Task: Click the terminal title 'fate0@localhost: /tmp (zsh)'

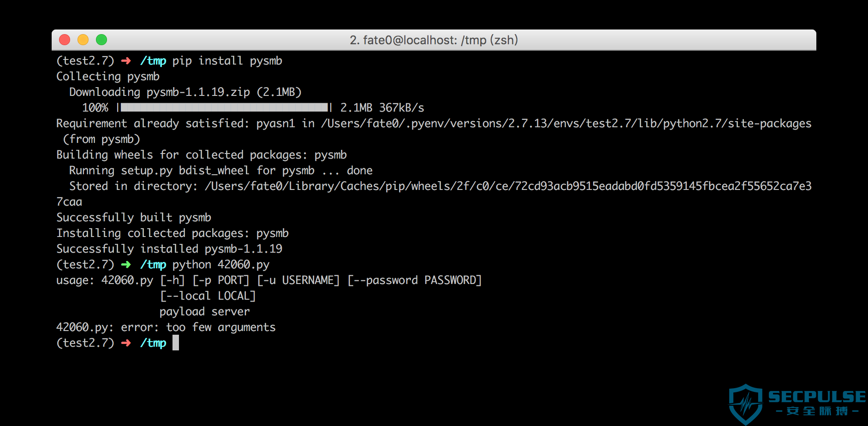Action: click(x=440, y=40)
